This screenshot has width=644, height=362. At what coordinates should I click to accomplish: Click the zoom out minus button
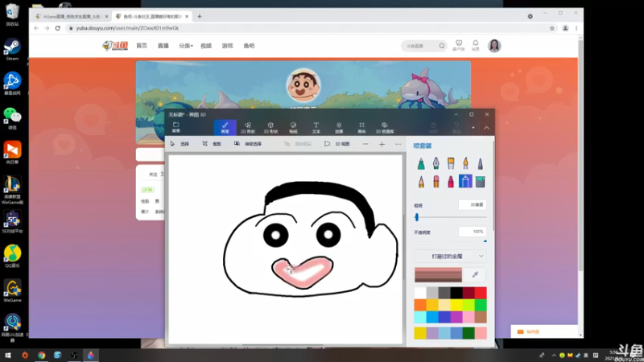(x=365, y=144)
